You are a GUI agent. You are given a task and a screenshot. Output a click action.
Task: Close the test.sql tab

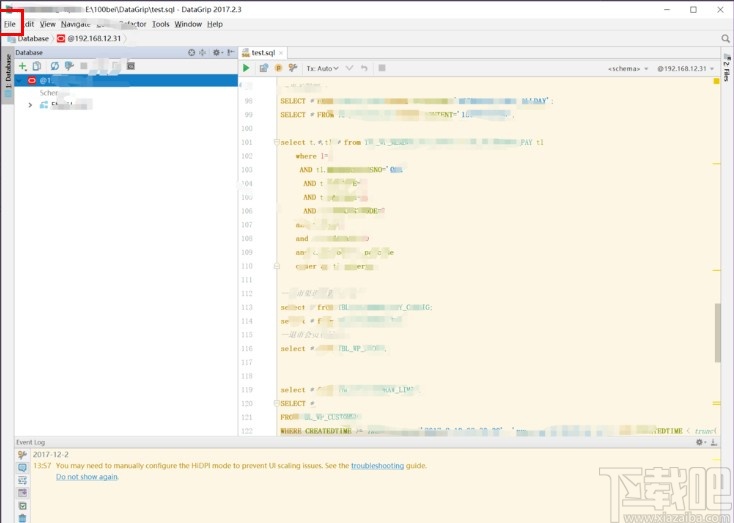click(281, 53)
